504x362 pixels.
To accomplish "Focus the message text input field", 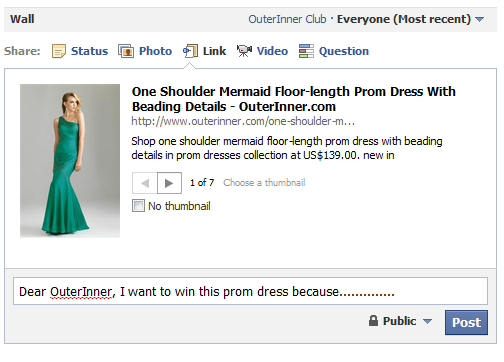I will [x=250, y=291].
